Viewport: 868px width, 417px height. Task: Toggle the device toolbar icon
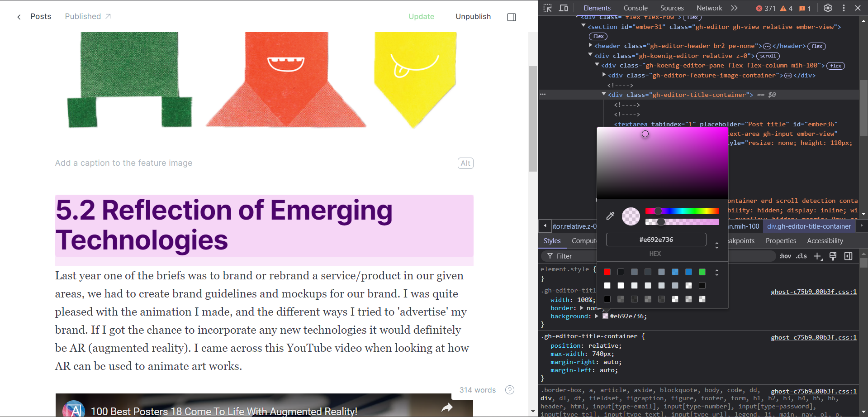pyautogui.click(x=564, y=8)
